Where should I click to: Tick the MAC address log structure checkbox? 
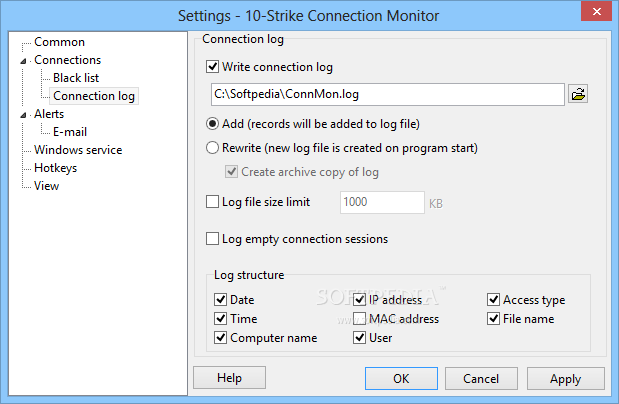point(359,319)
